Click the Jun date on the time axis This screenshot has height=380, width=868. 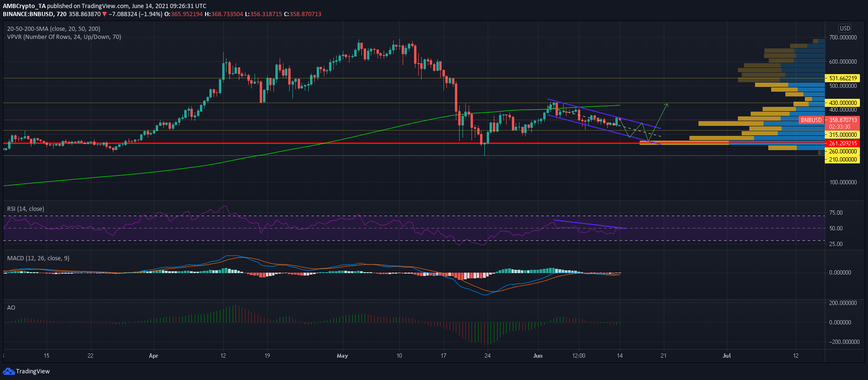pyautogui.click(x=538, y=355)
